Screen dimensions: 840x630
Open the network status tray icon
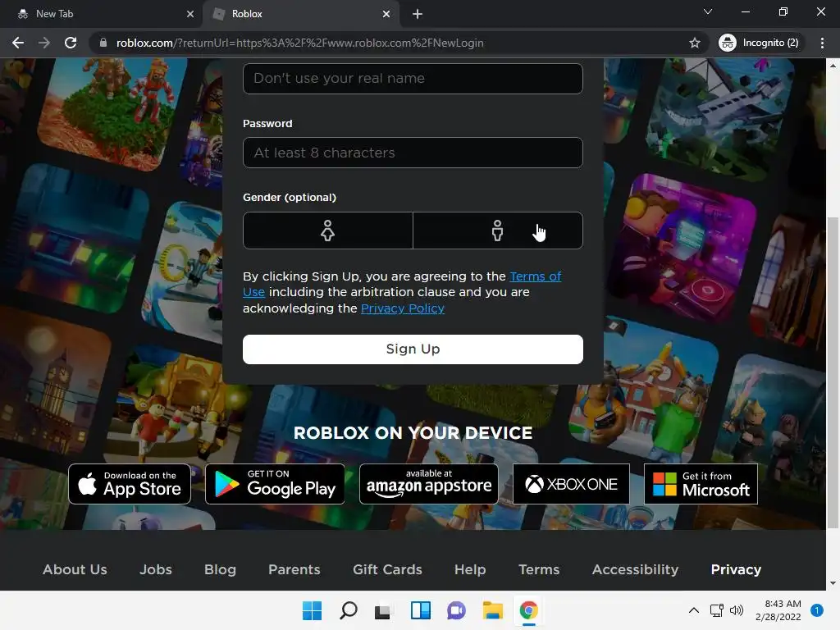tap(716, 610)
